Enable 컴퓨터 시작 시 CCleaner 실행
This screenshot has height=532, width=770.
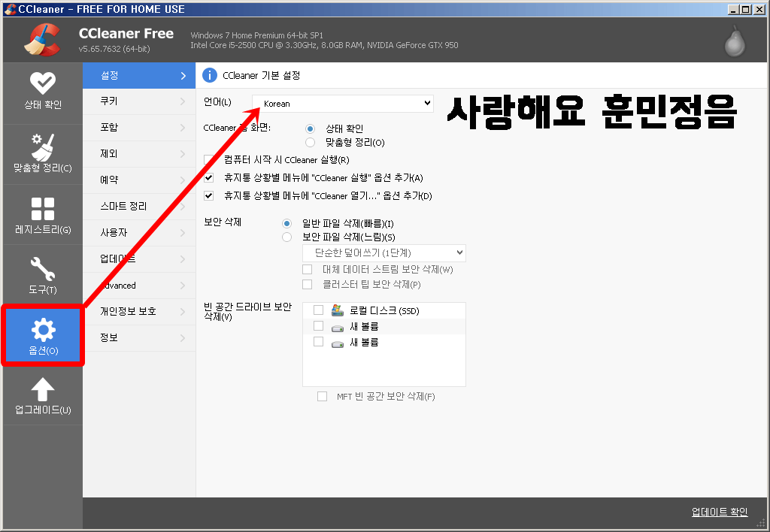(209, 160)
